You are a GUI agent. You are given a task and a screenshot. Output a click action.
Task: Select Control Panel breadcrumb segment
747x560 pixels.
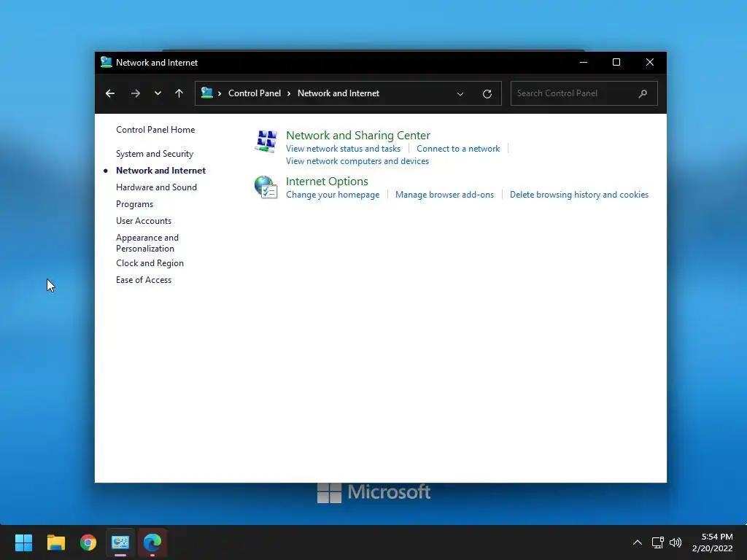(255, 93)
